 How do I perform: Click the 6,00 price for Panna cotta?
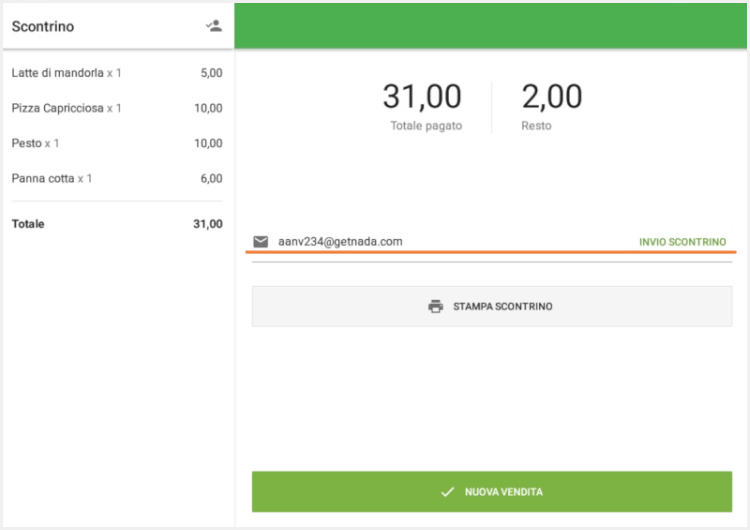coord(211,178)
